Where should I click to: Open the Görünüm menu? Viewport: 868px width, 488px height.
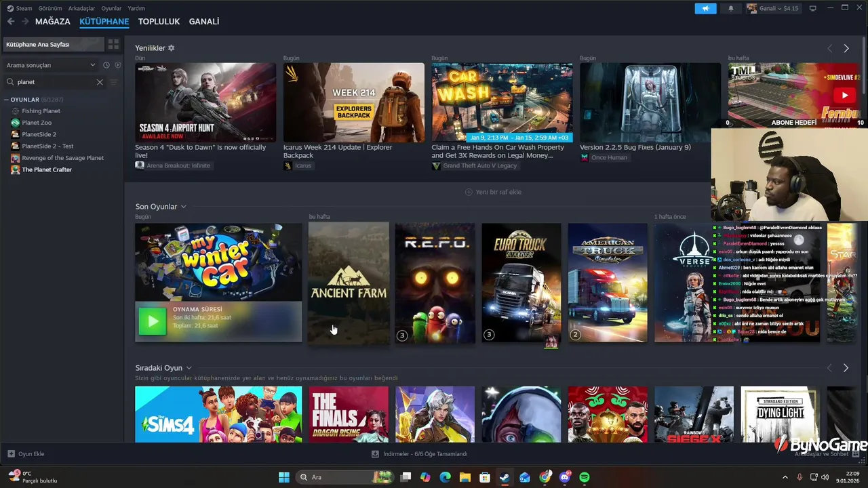coord(50,8)
